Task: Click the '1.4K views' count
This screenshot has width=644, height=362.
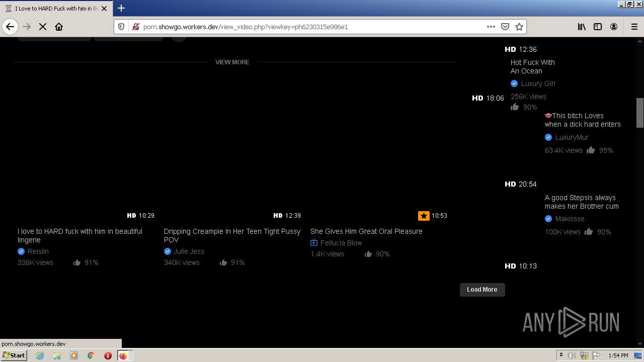Action: pyautogui.click(x=327, y=254)
